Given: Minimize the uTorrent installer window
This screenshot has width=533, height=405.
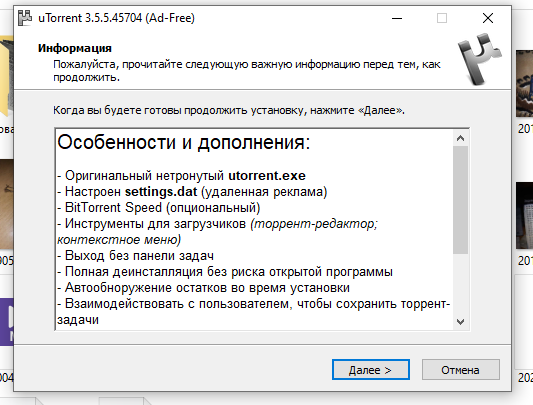Looking at the screenshot, I should [397, 18].
